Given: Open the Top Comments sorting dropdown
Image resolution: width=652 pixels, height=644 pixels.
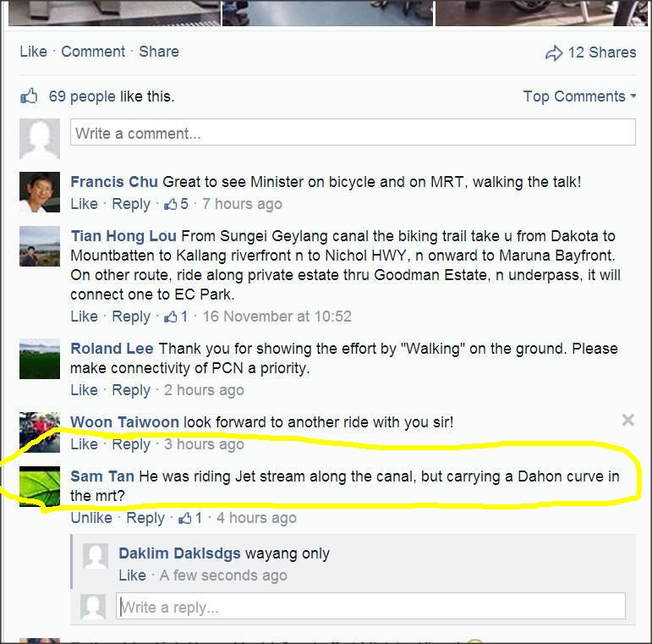Looking at the screenshot, I should coord(579,96).
